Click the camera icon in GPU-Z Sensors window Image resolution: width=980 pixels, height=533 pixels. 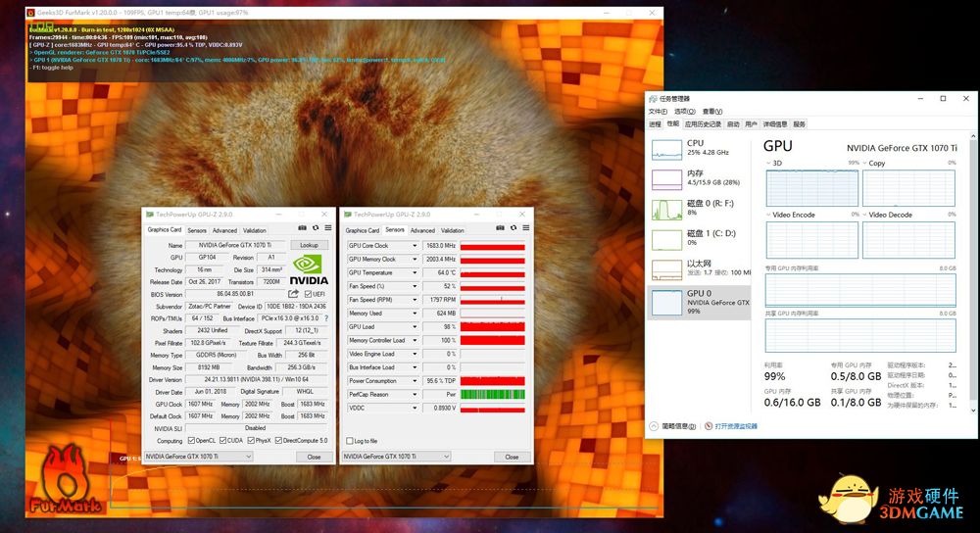pyautogui.click(x=500, y=228)
